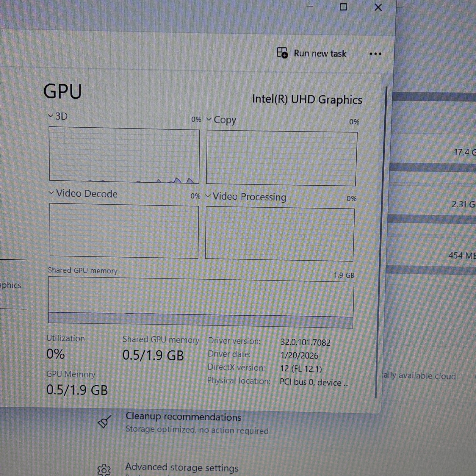
Task: Click the Intel(R) UHD Graphics title
Action: 307,99
